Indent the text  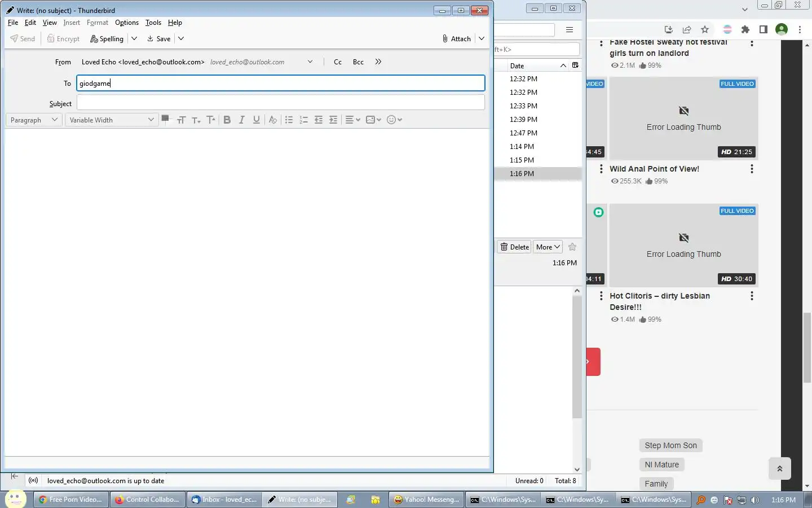[333, 120]
